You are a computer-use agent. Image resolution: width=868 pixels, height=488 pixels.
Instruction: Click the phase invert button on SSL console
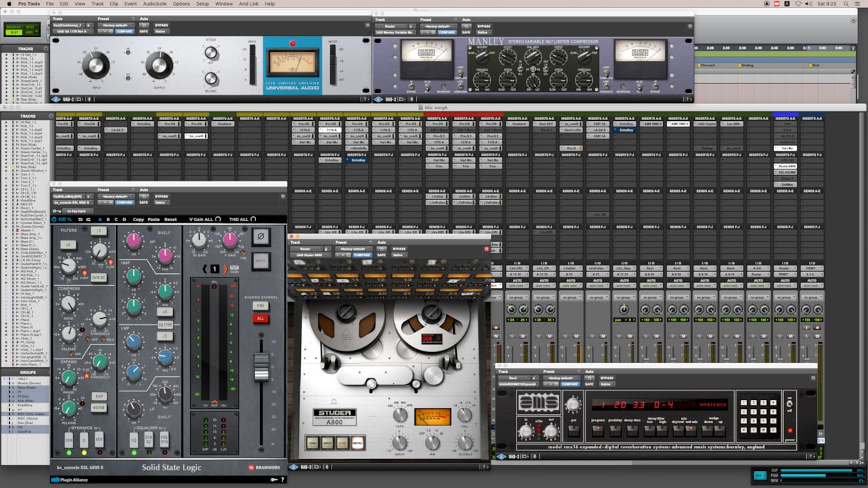pos(260,236)
